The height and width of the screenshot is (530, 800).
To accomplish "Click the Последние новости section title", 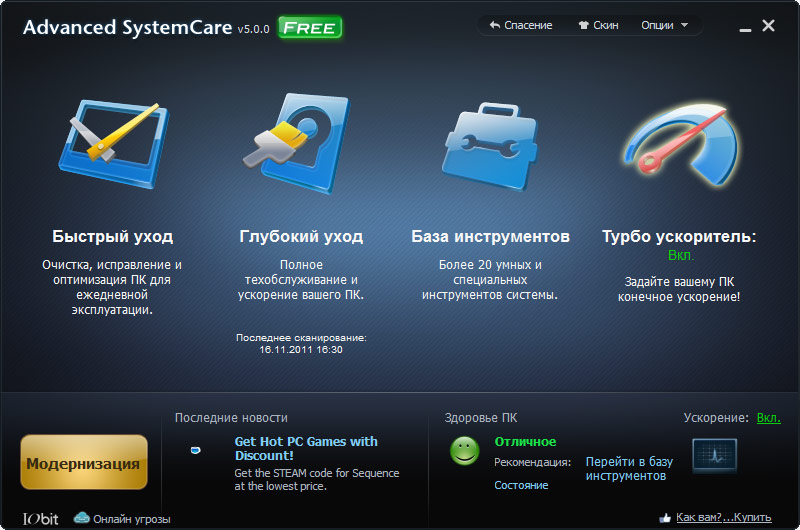I will point(231,418).
